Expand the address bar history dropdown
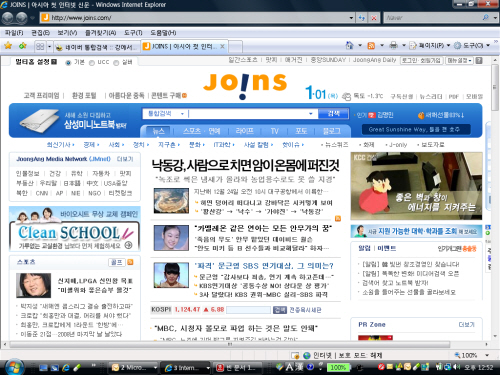 (x=351, y=18)
